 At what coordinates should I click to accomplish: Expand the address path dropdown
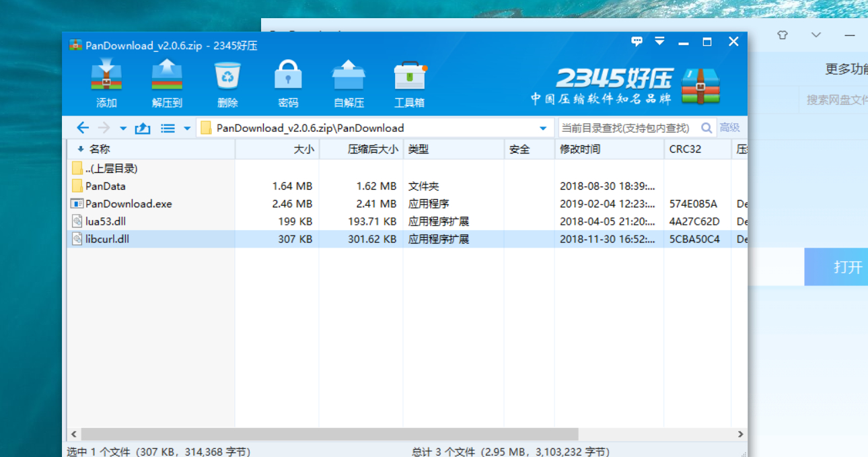tap(543, 129)
